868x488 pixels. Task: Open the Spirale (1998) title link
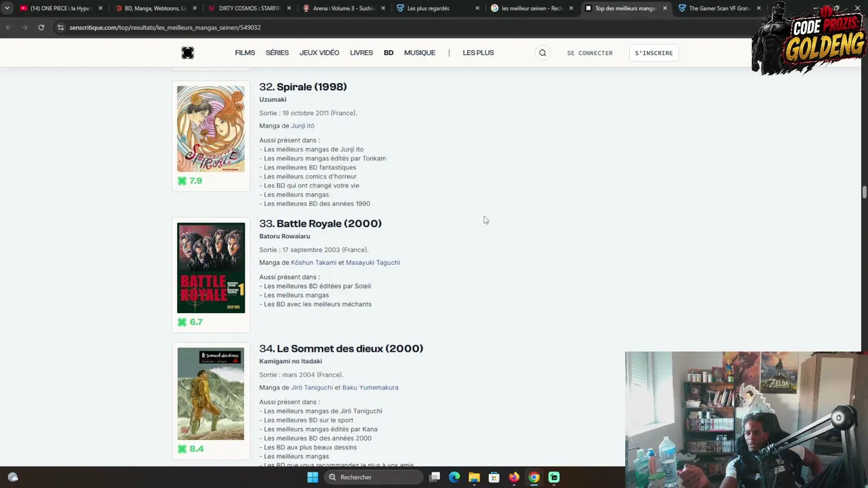point(312,87)
